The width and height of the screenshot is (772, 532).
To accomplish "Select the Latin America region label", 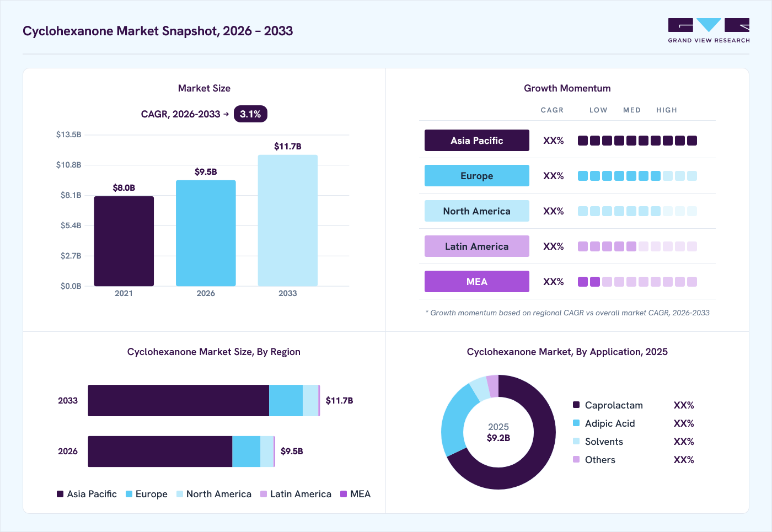I will pos(477,246).
